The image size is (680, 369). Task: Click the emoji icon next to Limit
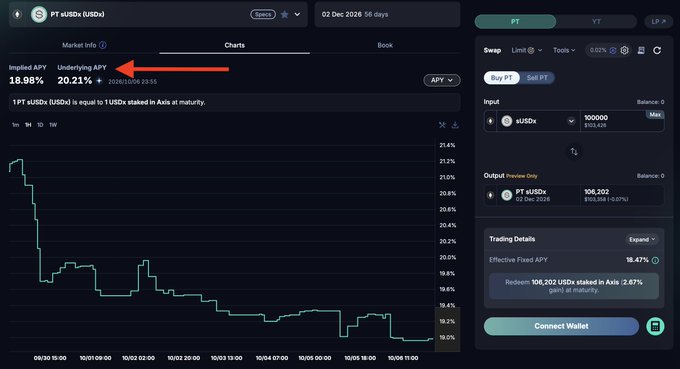pos(531,50)
